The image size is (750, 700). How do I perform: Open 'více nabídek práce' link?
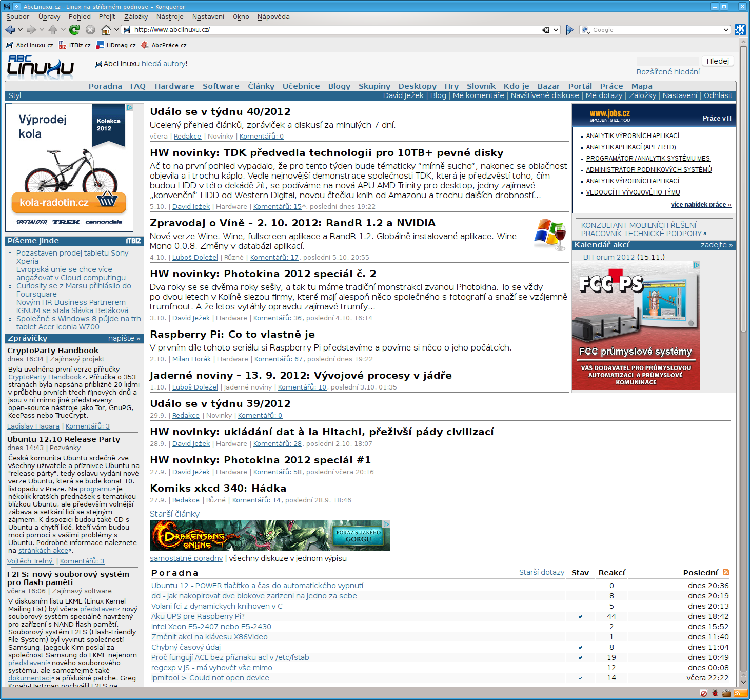[x=701, y=204]
